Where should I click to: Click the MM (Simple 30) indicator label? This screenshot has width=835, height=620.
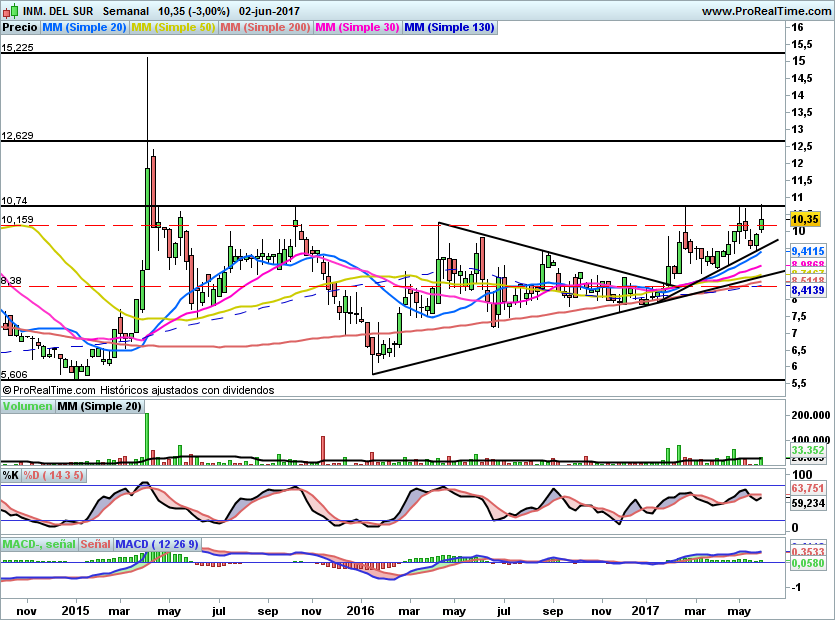357,28
